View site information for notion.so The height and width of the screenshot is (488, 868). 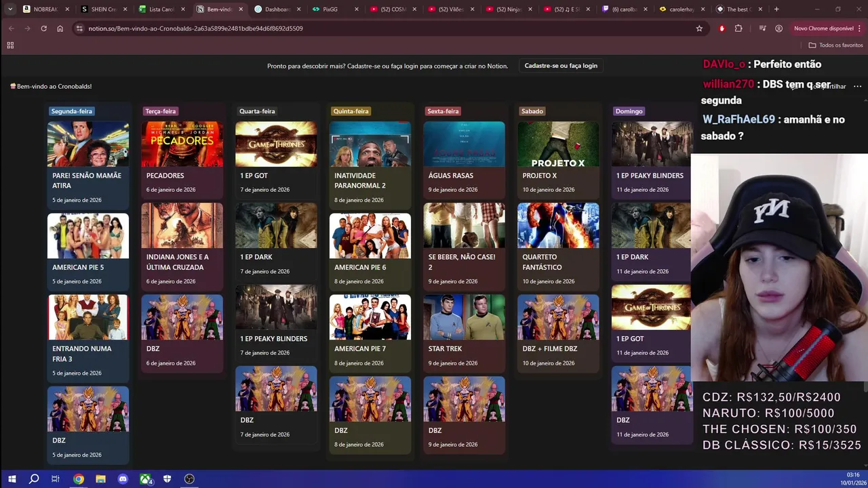[x=79, y=28]
